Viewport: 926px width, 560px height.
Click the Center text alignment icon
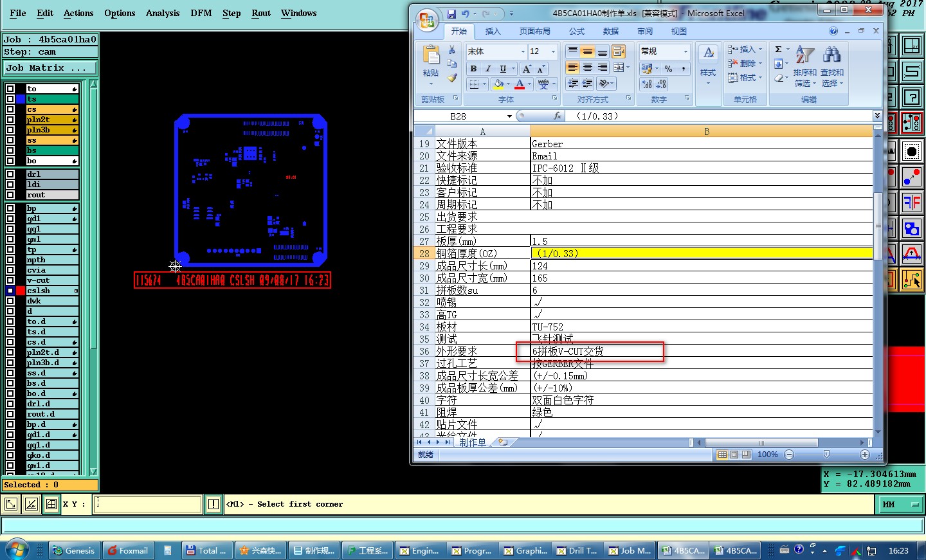pos(587,68)
